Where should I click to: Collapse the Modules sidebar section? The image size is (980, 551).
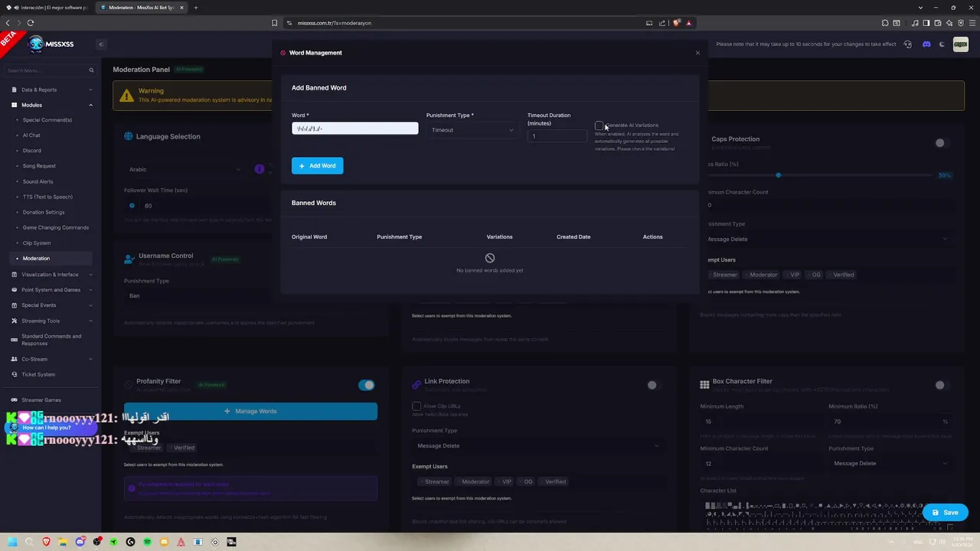coord(52,105)
